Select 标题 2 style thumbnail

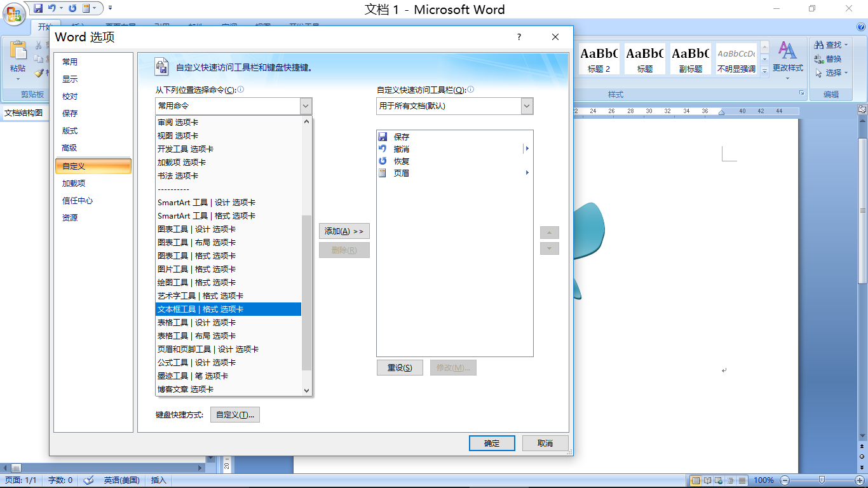click(599, 59)
